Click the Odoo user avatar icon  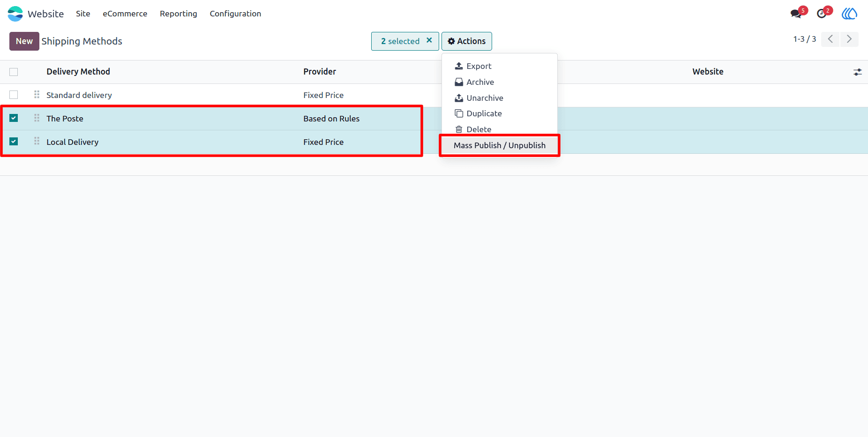tap(849, 14)
